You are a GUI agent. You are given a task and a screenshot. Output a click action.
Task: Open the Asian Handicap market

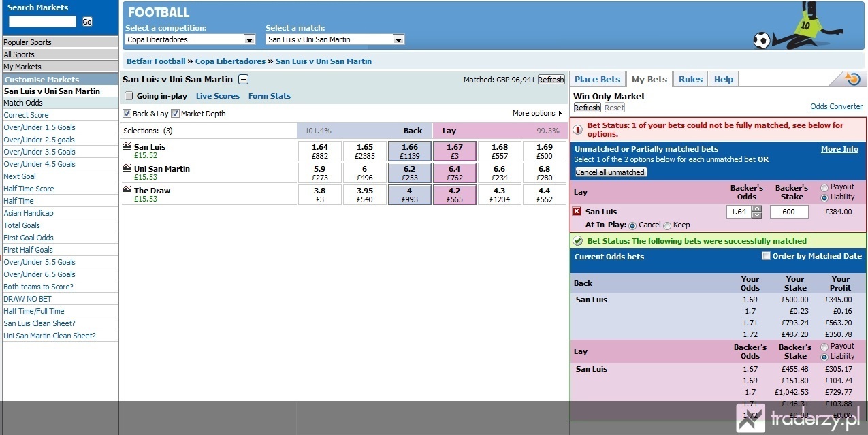pyautogui.click(x=29, y=213)
